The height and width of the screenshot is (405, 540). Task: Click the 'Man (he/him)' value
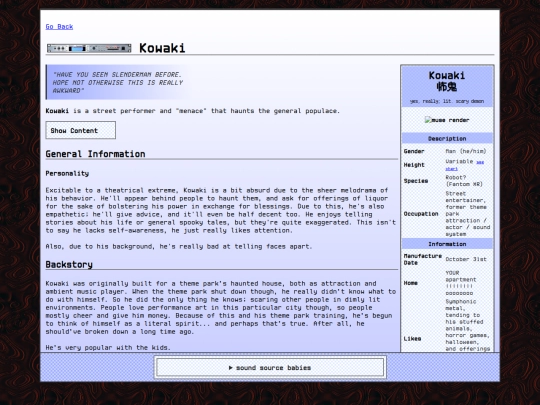[466, 151]
